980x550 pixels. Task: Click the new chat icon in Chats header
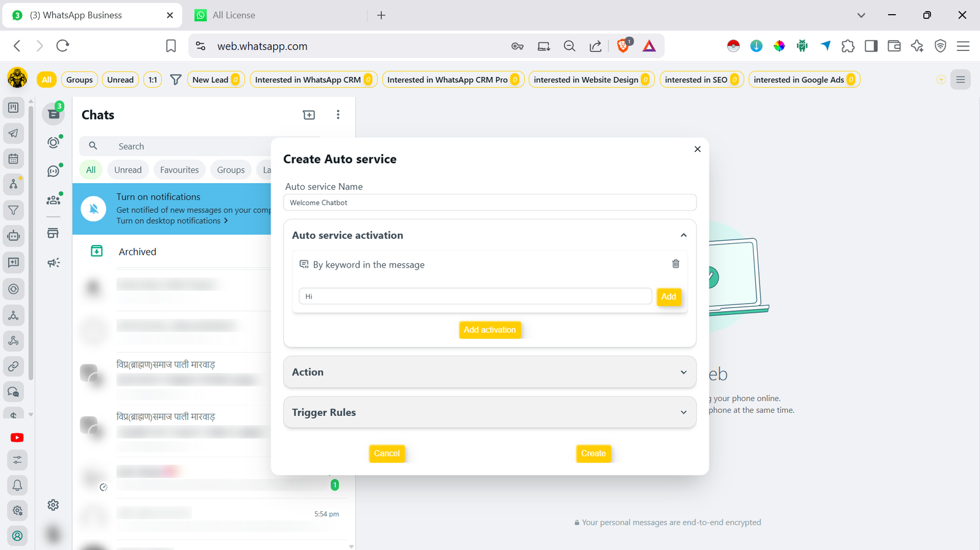[309, 115]
